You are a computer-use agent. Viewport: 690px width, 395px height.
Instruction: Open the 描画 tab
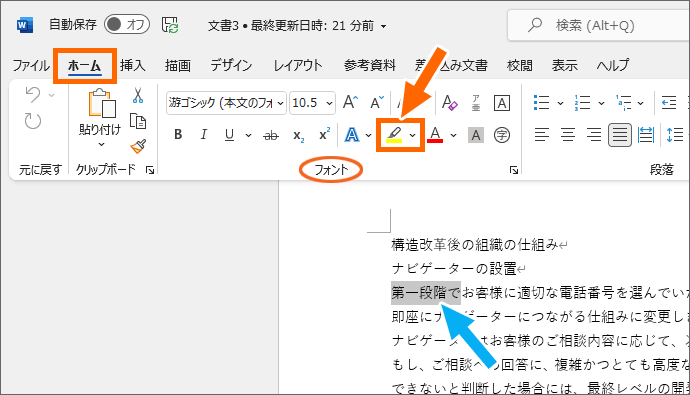pos(178,66)
